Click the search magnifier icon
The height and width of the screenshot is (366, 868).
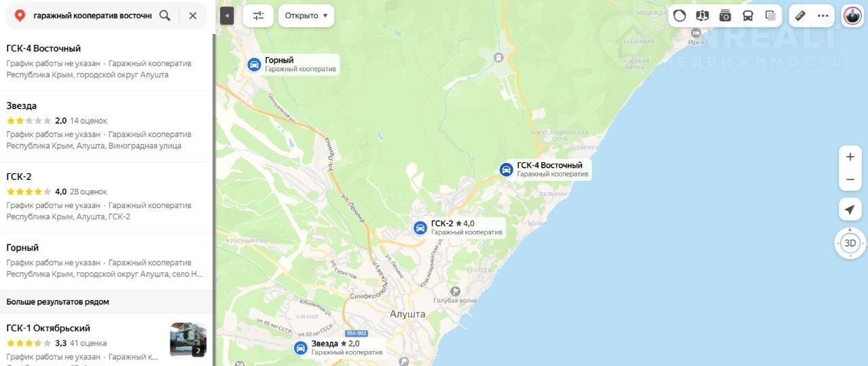165,16
